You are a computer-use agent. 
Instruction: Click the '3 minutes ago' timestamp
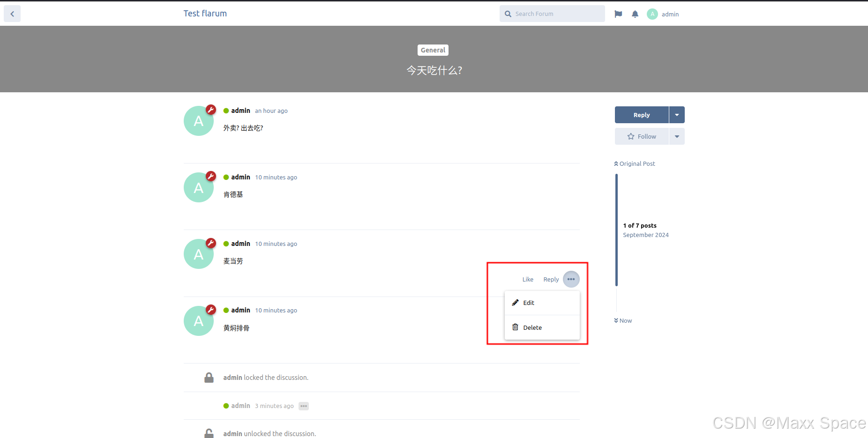[x=274, y=406]
